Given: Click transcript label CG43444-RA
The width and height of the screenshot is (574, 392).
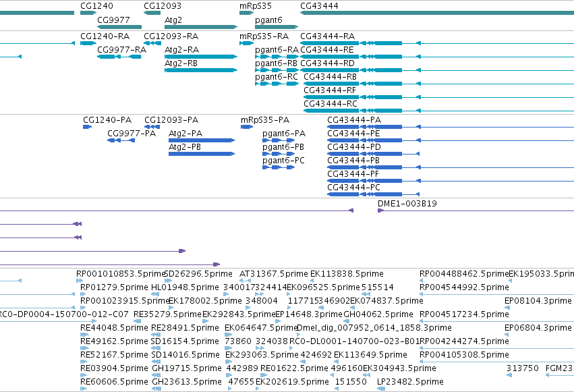Looking at the screenshot, I should (x=327, y=36).
